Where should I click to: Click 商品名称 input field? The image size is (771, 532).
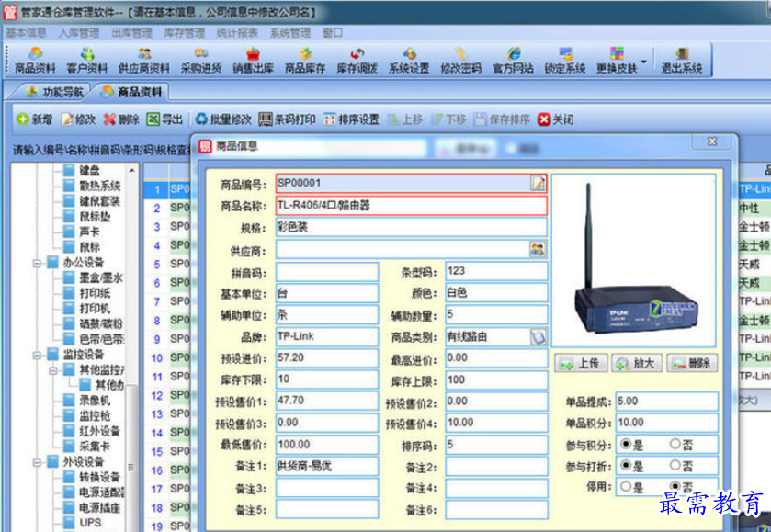click(411, 206)
